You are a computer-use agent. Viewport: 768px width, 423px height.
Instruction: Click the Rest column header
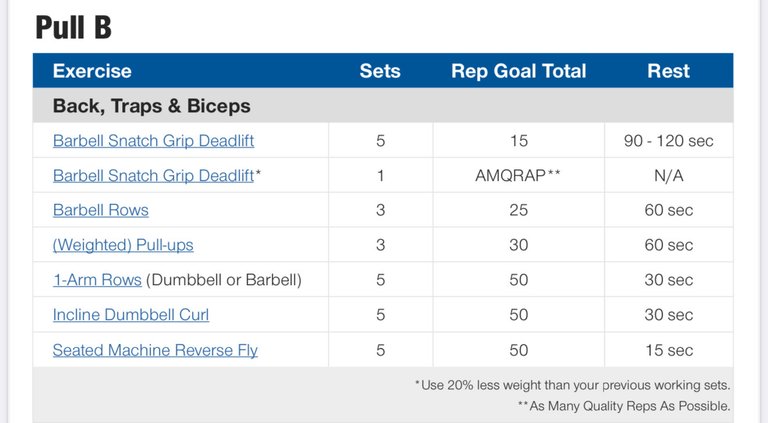coord(669,71)
